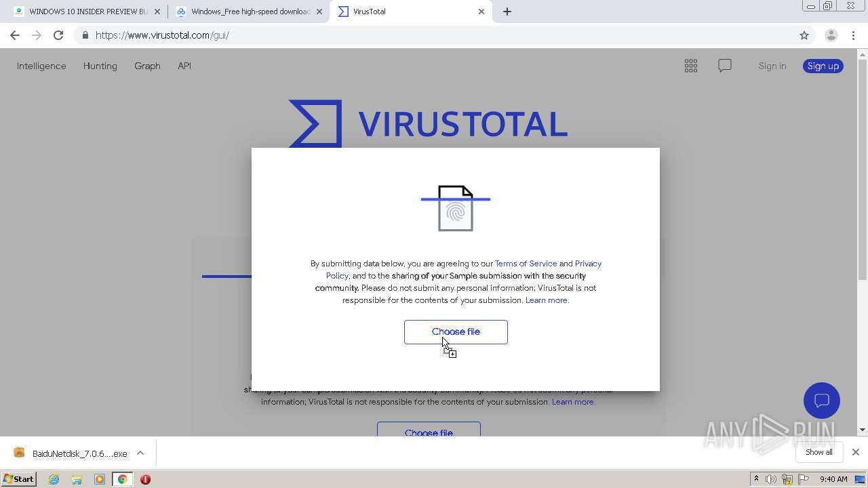The height and width of the screenshot is (488, 868).
Task: Open the Terms of Service link
Action: [526, 264]
